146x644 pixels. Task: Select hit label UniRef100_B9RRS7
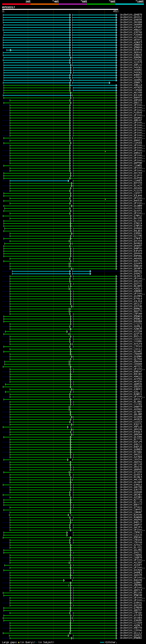pos(131,75)
